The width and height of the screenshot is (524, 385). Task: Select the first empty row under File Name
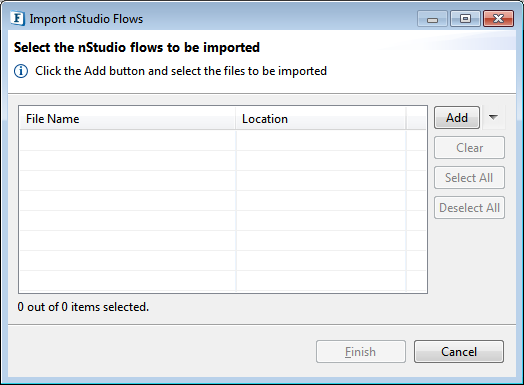(128, 141)
